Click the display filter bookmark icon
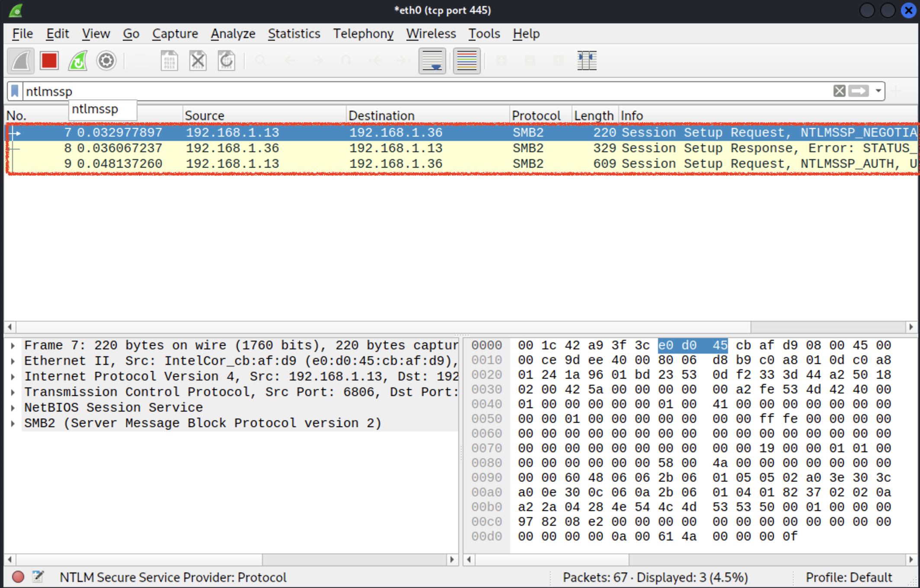Screen dimensions: 920x588 tap(15, 91)
